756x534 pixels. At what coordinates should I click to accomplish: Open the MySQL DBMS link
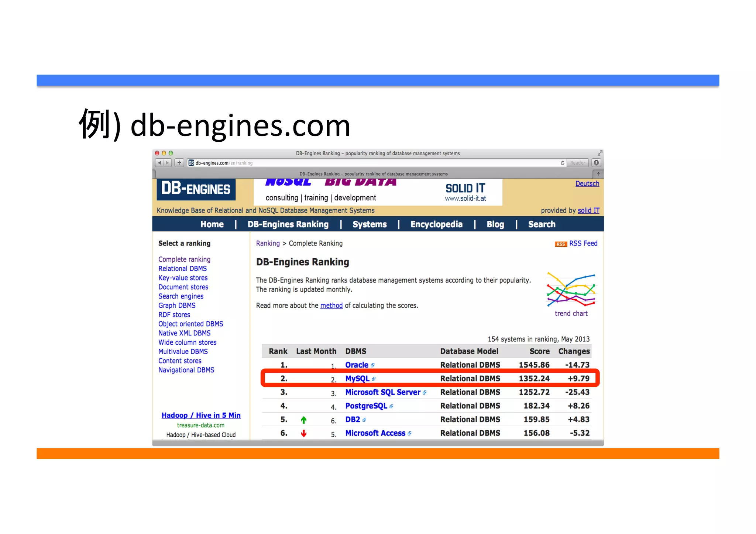pos(357,379)
